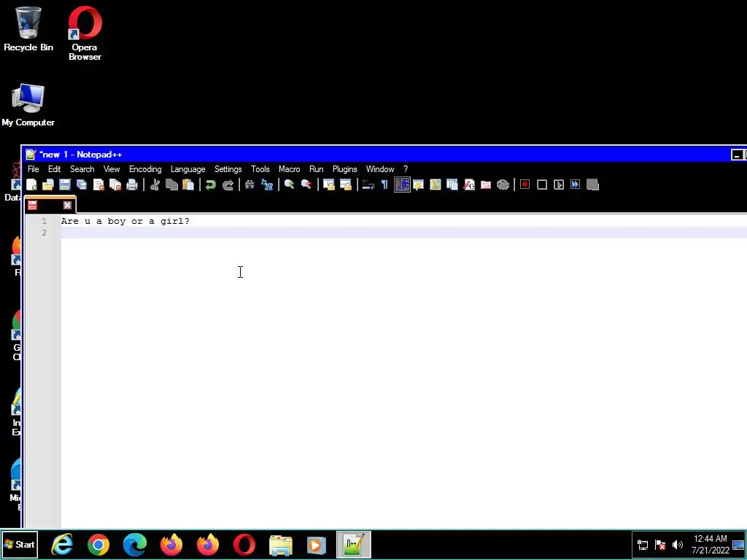This screenshot has width=747, height=560.
Task: Launch Opera from the taskbar
Action: tap(244, 545)
